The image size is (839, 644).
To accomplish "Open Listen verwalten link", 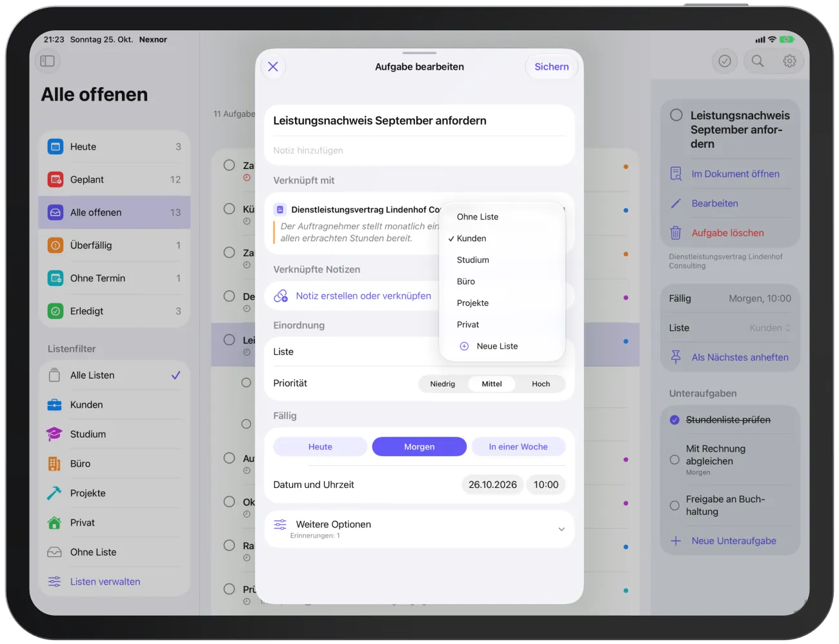I will (105, 581).
